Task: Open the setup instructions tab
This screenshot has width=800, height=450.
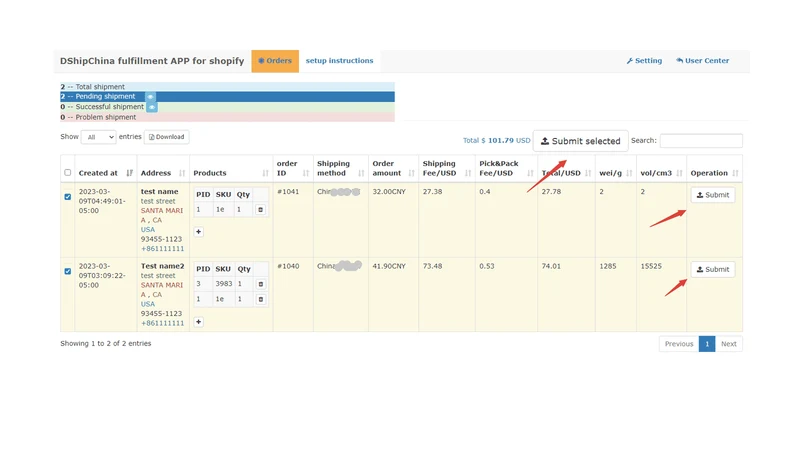Action: coord(339,61)
